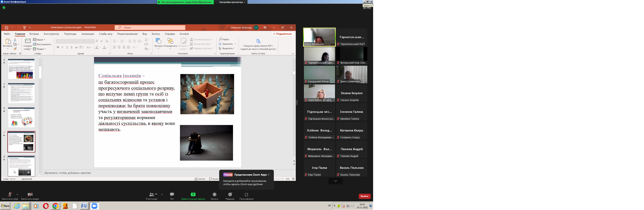The height and width of the screenshot is (210, 644).
Task: Increase font size with the larger A icon
Action: point(97,41)
